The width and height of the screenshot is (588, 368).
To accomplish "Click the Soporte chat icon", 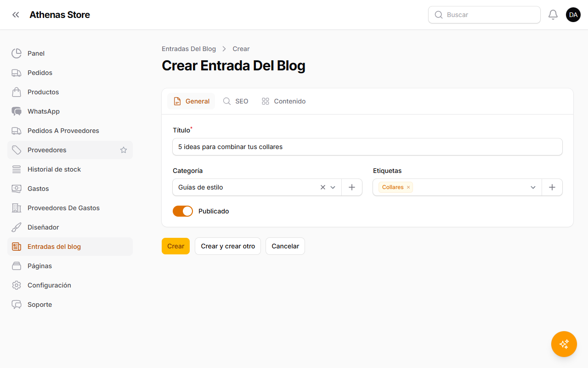I will [17, 305].
